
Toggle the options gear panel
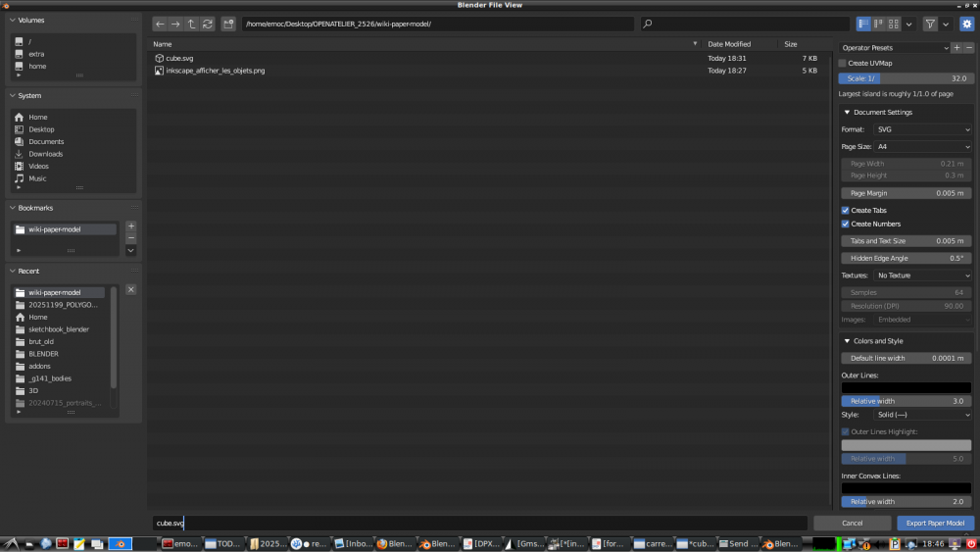[966, 24]
